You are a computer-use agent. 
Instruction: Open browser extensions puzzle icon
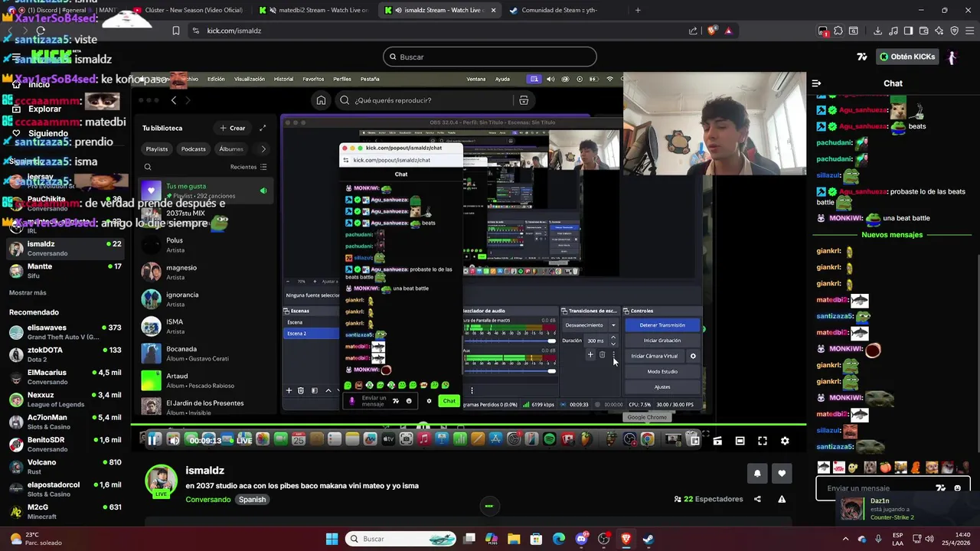click(838, 31)
